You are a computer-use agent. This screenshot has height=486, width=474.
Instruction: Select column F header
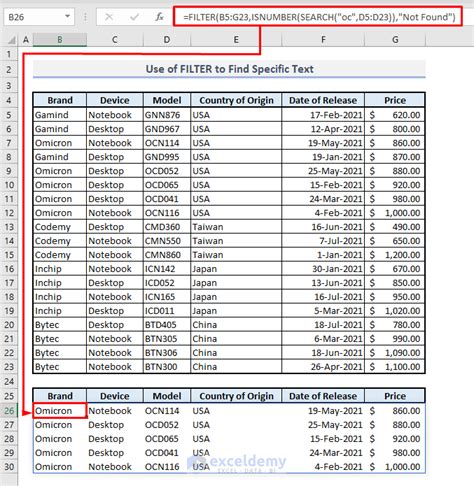coord(323,40)
